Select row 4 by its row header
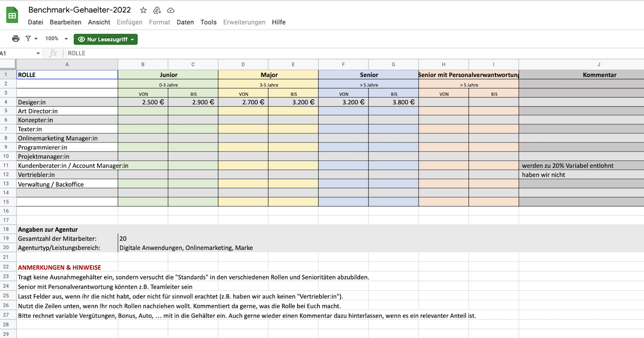This screenshot has height=338, width=644. (x=8, y=102)
